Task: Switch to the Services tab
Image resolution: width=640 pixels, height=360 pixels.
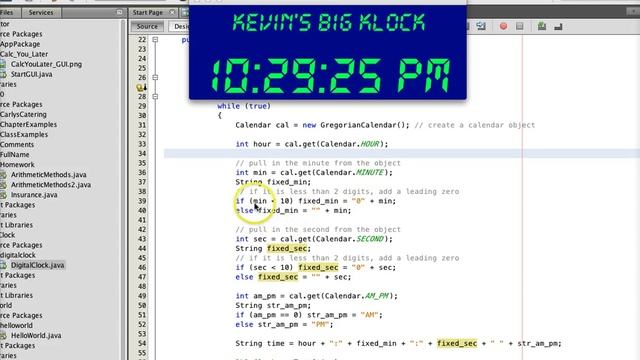Action: tap(41, 13)
